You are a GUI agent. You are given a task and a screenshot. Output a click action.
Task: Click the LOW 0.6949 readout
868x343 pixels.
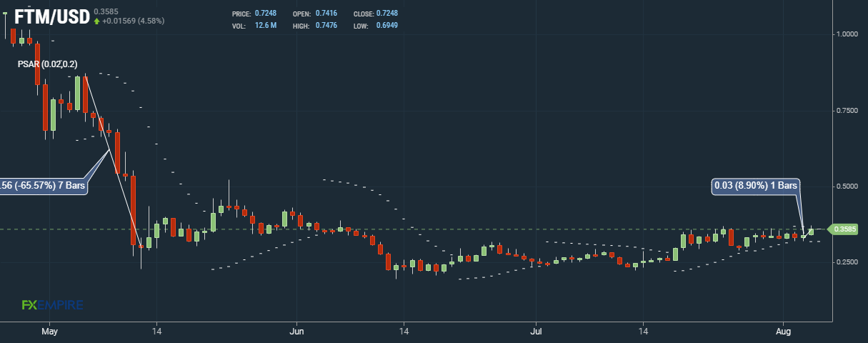click(x=376, y=26)
